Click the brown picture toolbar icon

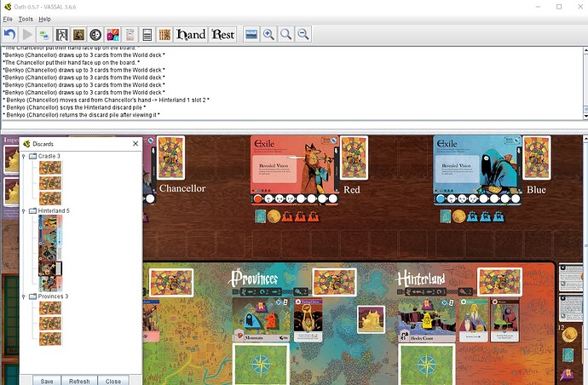point(78,35)
